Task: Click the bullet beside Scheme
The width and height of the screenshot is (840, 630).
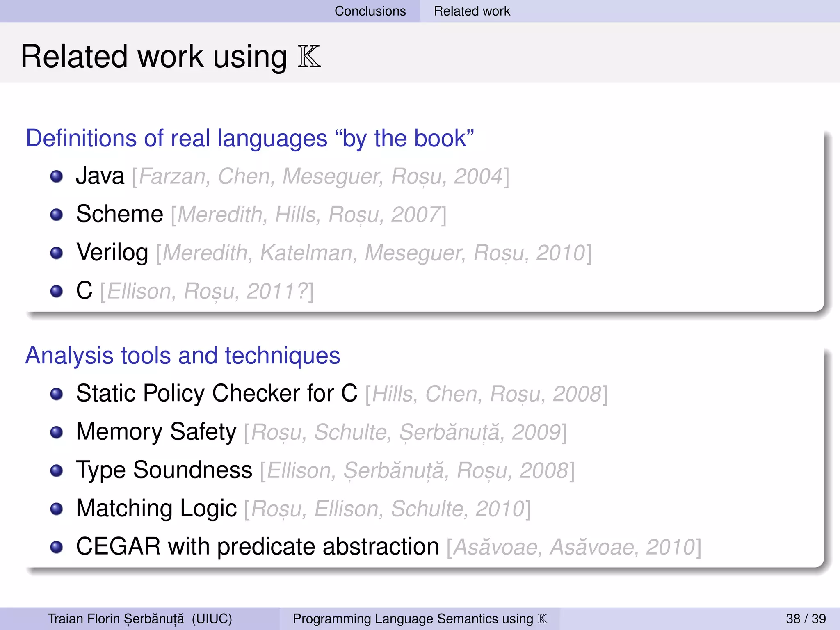Action: click(x=57, y=215)
